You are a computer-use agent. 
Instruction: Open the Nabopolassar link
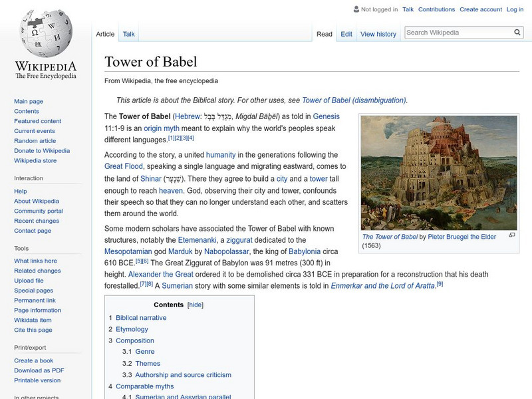point(227,251)
